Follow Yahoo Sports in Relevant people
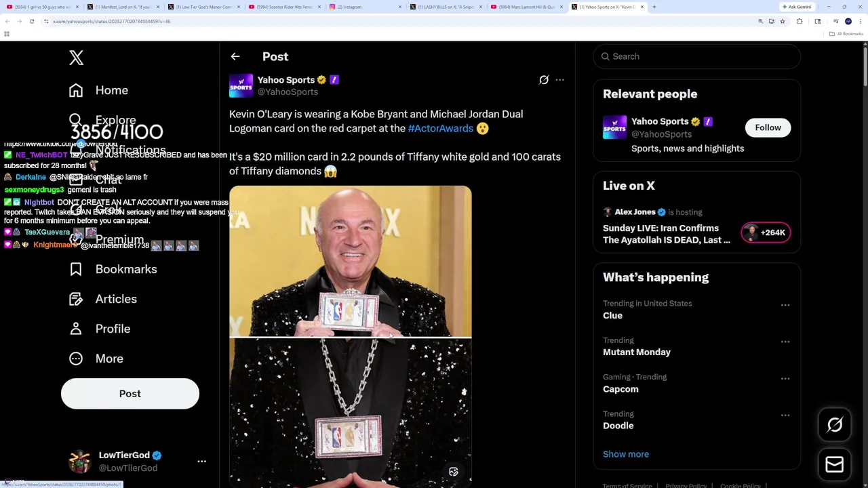Screen dimensions: 868x488 coord(768,127)
